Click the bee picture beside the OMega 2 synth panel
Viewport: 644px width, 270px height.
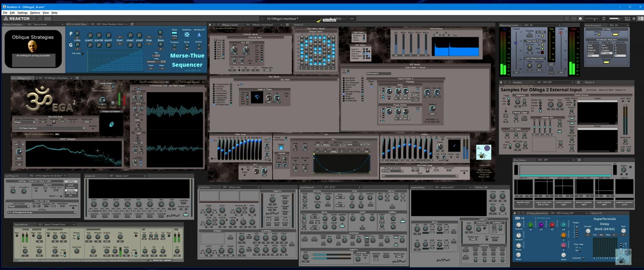coord(484,151)
